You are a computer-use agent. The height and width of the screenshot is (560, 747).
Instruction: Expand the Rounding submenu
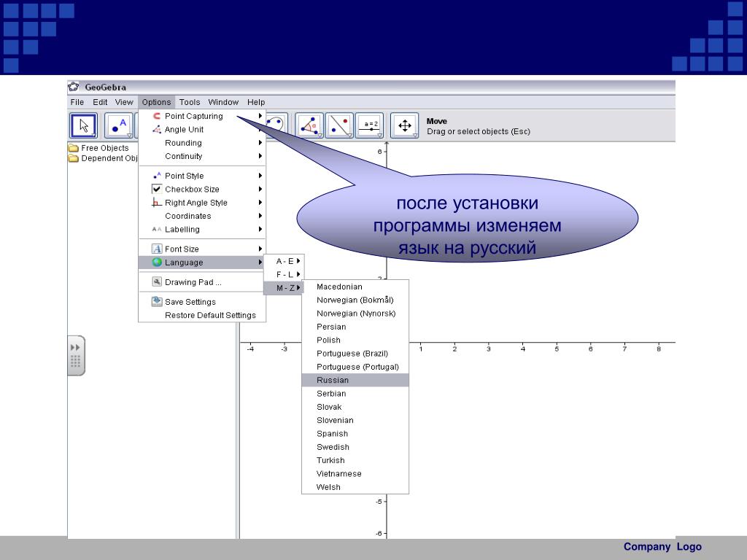[202, 142]
